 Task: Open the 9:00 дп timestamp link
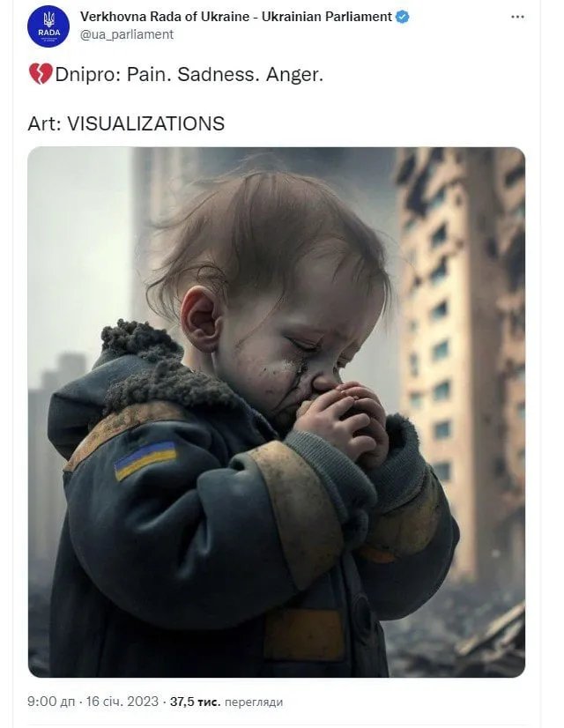51,702
